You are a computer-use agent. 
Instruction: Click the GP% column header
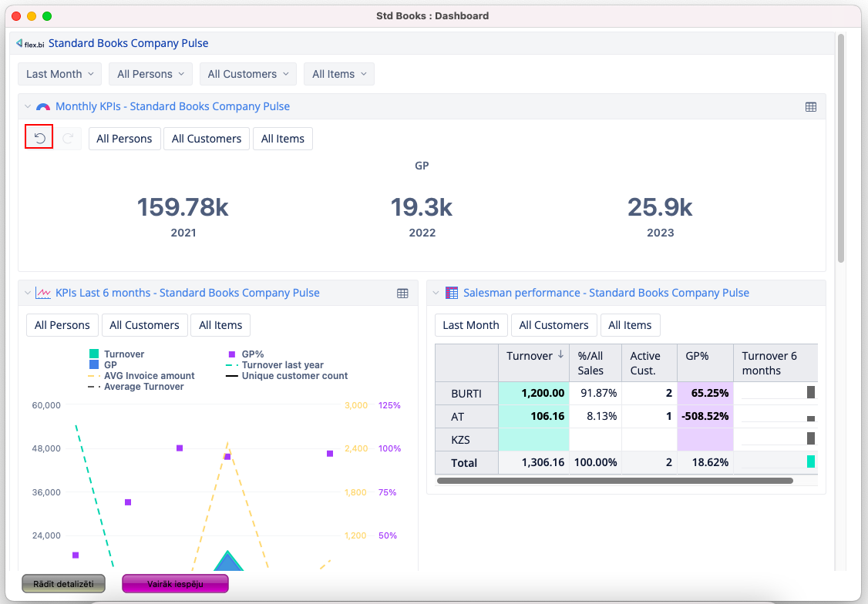coord(697,356)
